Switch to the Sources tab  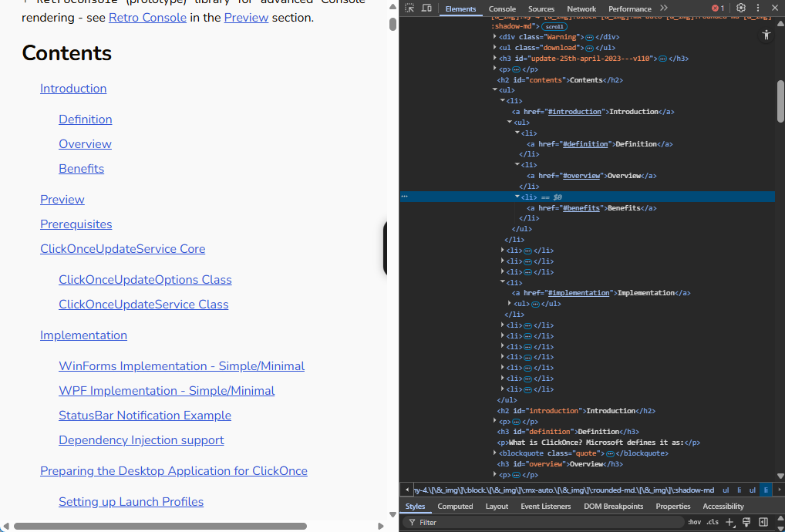tap(541, 8)
